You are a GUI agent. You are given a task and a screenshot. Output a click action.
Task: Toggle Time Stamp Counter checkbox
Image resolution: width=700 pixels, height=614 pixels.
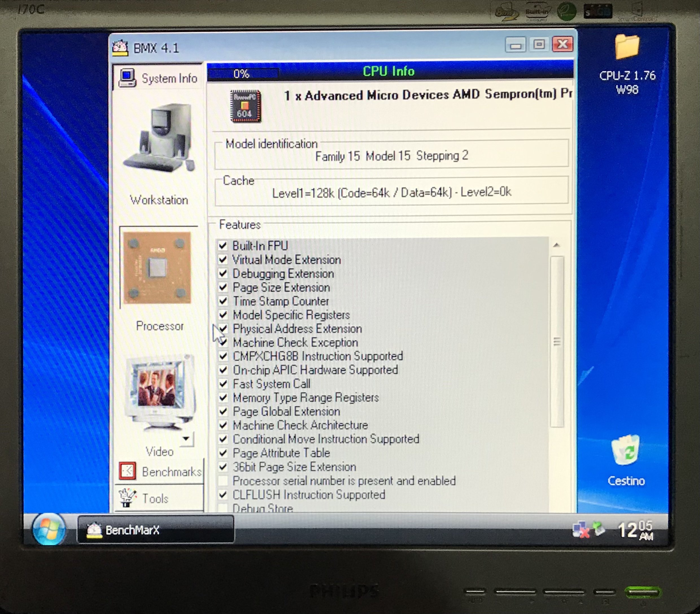(223, 301)
